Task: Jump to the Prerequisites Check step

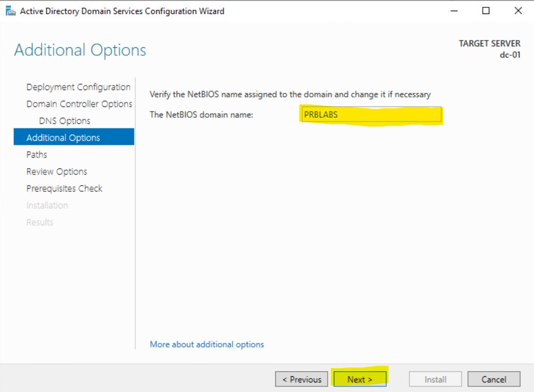Action: pyautogui.click(x=64, y=189)
